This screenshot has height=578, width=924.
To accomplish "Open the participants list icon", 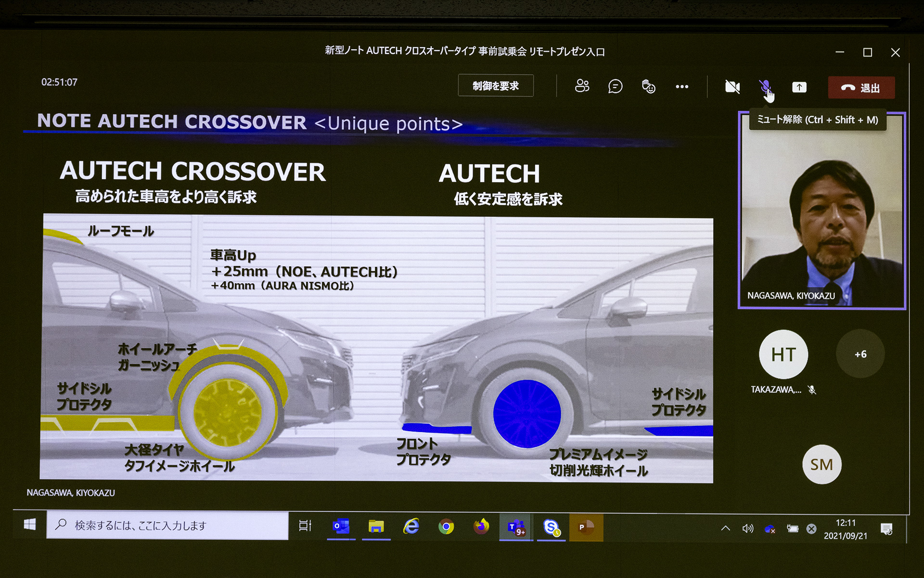I will (581, 87).
